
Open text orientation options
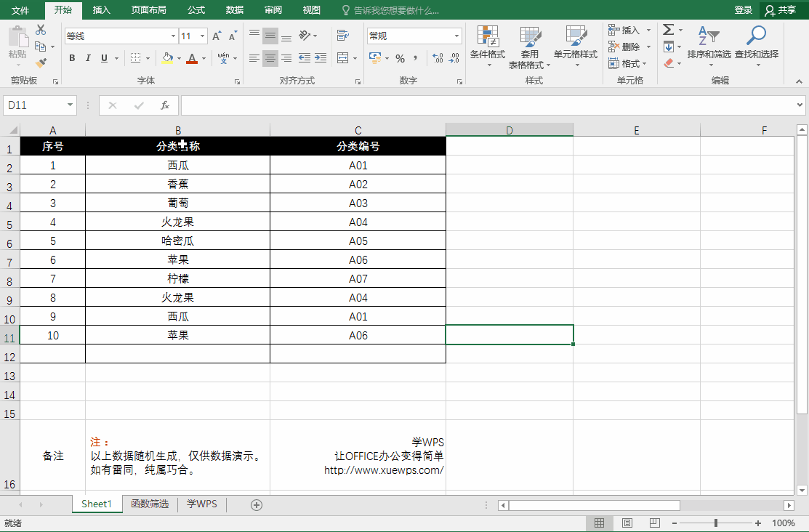305,35
